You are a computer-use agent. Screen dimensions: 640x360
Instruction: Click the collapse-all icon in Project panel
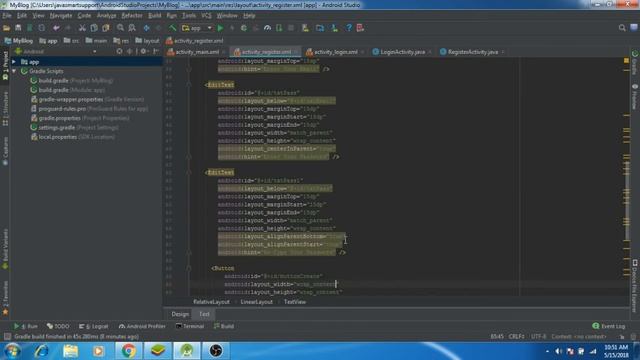point(130,51)
